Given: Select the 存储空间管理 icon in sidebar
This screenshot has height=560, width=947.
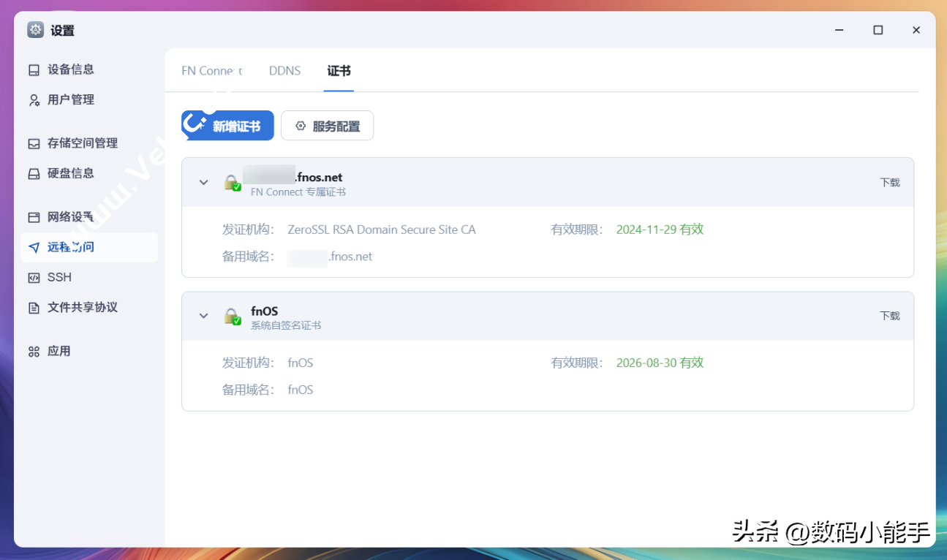Looking at the screenshot, I should (x=34, y=144).
